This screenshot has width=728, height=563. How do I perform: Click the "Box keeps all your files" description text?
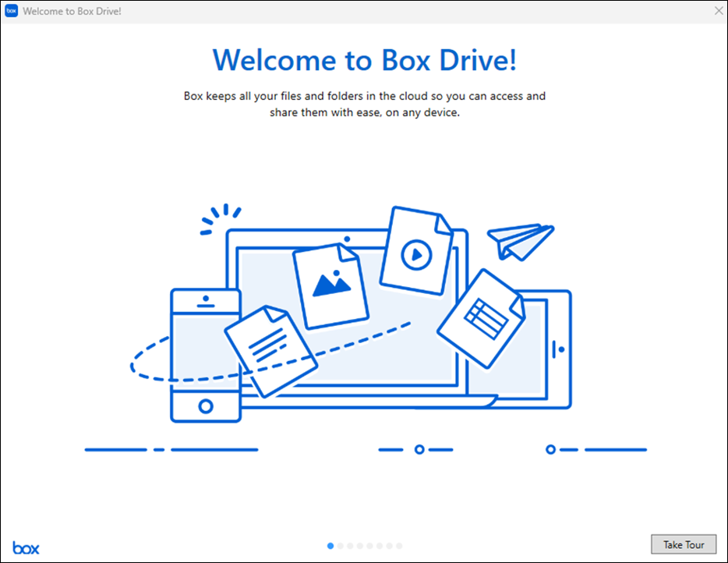365,104
